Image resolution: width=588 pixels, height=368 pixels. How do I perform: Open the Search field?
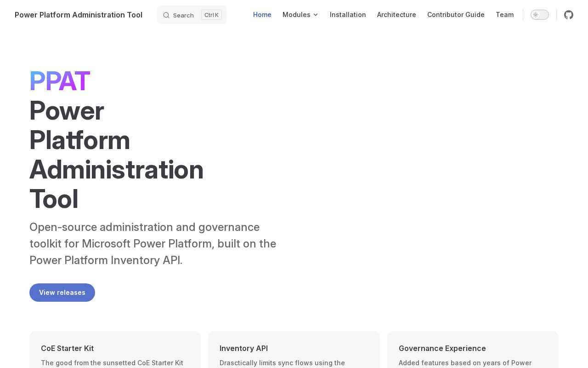(x=192, y=15)
